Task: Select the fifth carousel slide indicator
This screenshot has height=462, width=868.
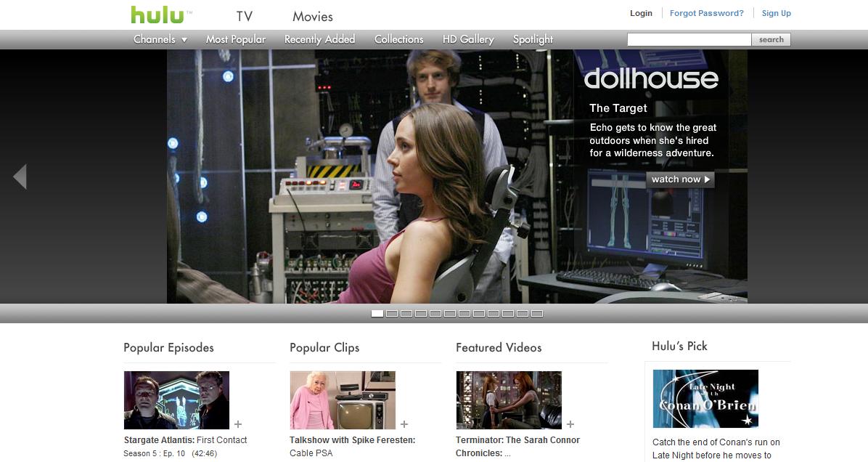Action: (x=435, y=314)
